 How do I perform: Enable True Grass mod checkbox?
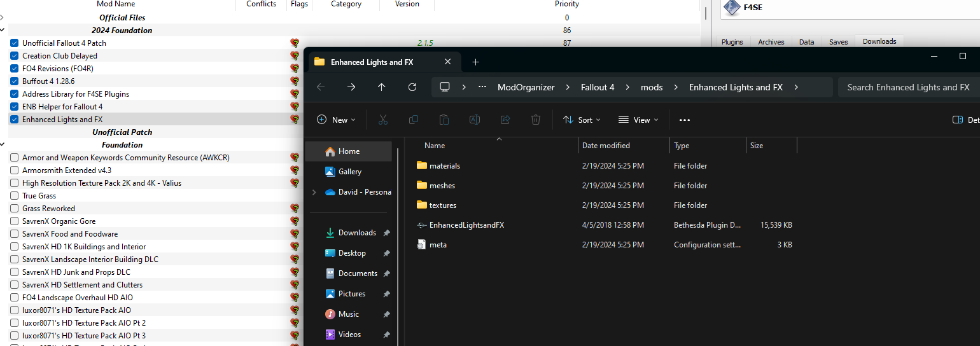click(14, 196)
